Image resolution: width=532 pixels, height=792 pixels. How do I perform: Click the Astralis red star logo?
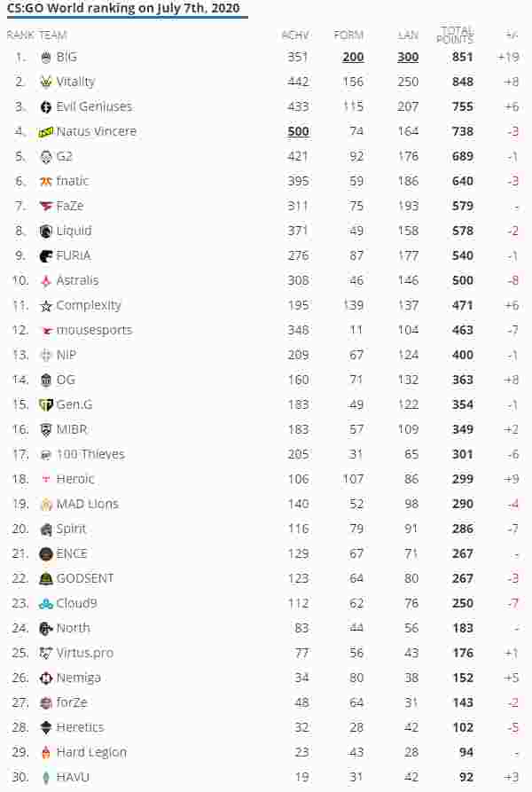click(46, 281)
